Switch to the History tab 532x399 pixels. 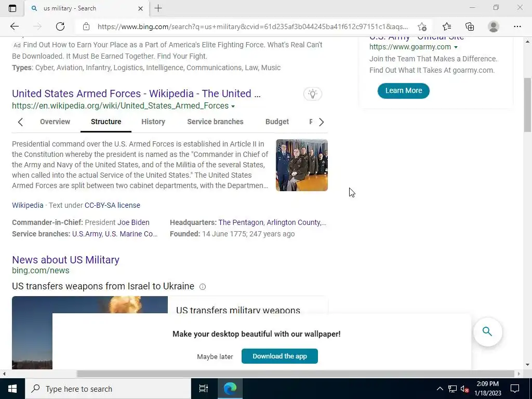[x=153, y=122]
